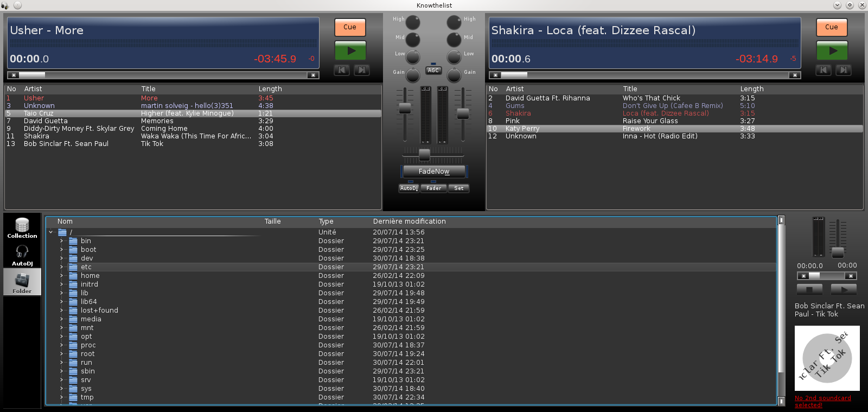This screenshot has width=868, height=412.
Task: Expand the root folder
Action: click(x=61, y=354)
